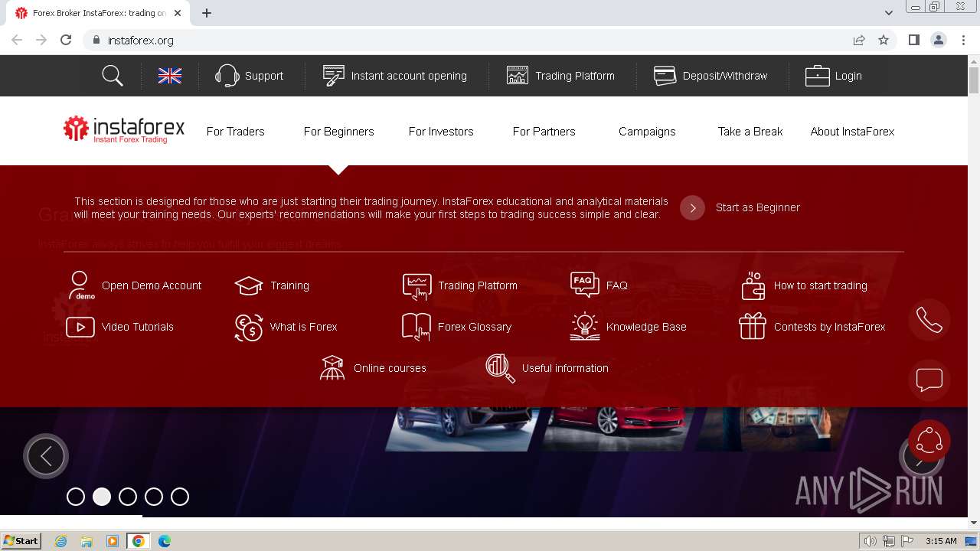Open the Forex Glossary link
The image size is (980, 551).
pyautogui.click(x=475, y=327)
